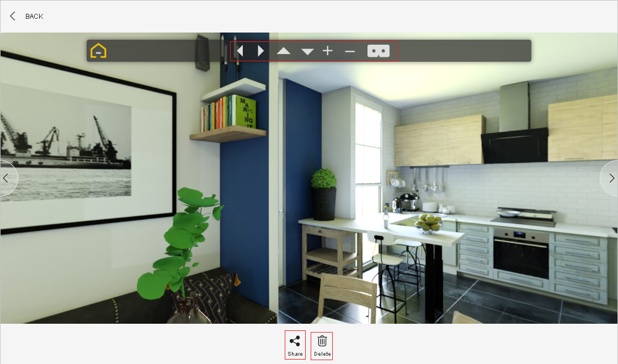Rotate panorama left with the left triangle
The height and width of the screenshot is (364, 618).
pos(240,51)
